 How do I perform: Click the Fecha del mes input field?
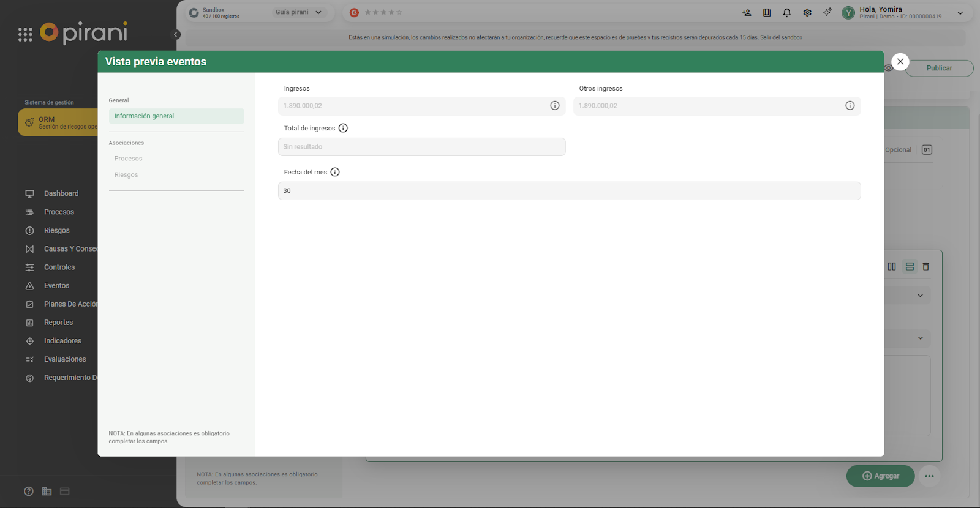tap(569, 191)
